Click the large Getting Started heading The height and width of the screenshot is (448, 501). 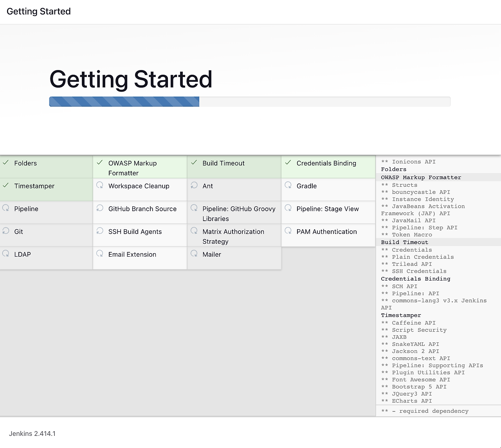(131, 79)
